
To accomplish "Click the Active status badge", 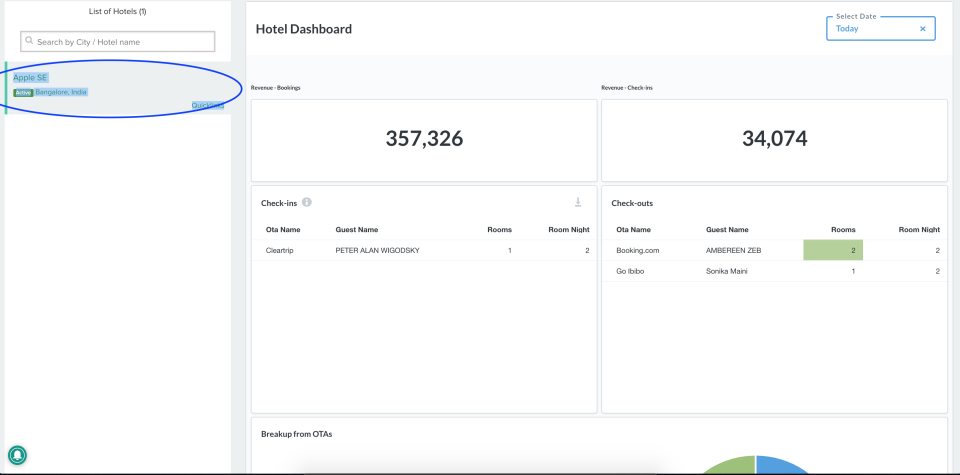I will pyautogui.click(x=23, y=92).
